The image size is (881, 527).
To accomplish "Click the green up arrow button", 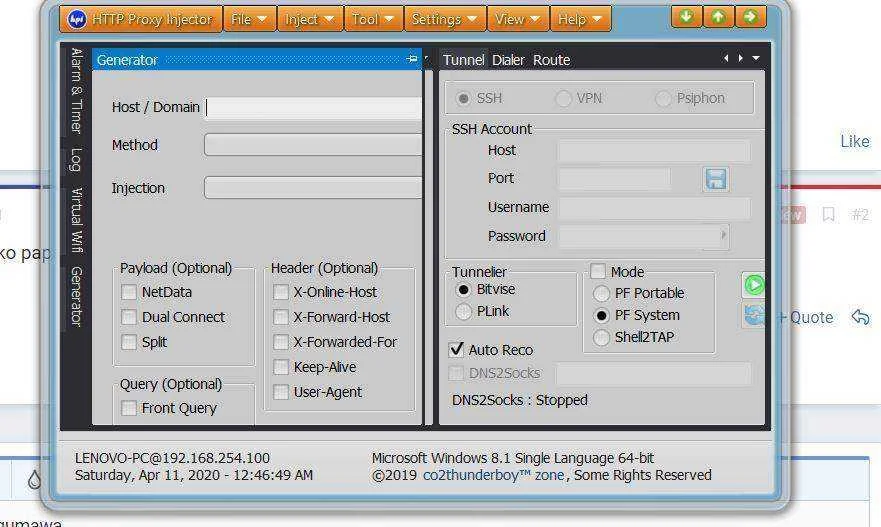I will [717, 17].
